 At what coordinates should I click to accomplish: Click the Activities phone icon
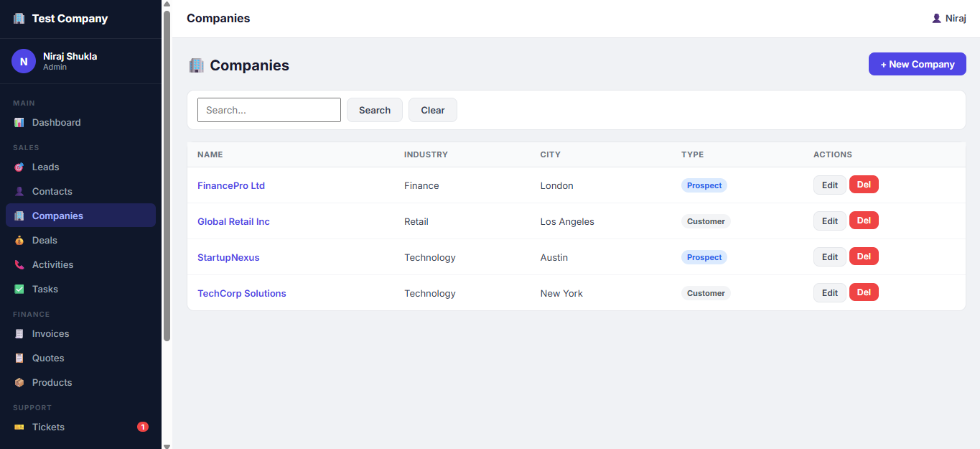(x=19, y=265)
